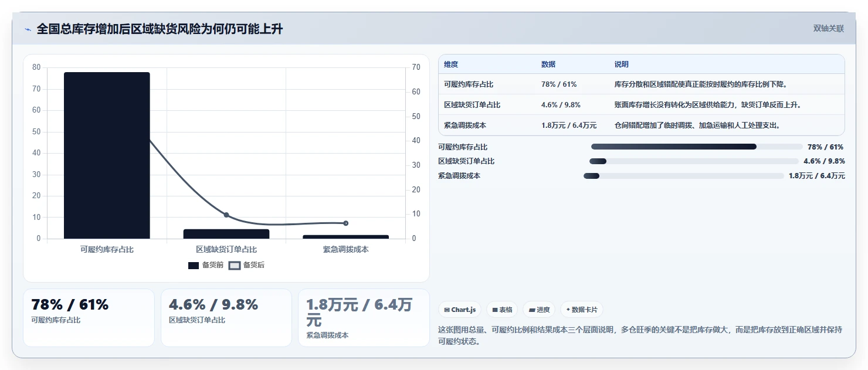Click the lightning icon beside the title
Image resolution: width=868 pixels, height=370 pixels.
[x=28, y=29]
